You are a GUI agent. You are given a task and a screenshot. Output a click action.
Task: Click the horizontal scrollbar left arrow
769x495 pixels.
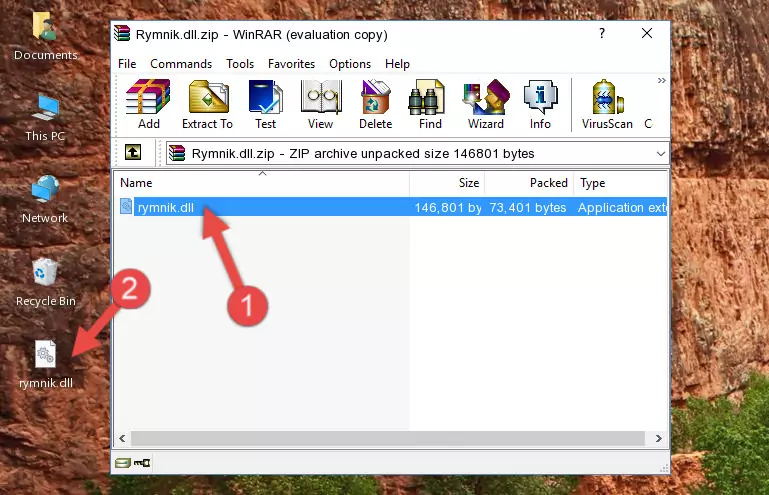tap(122, 438)
